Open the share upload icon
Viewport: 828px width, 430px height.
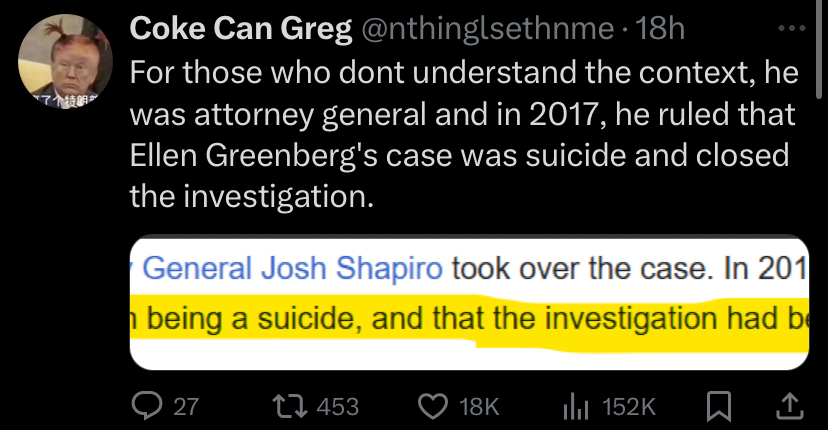pos(789,406)
